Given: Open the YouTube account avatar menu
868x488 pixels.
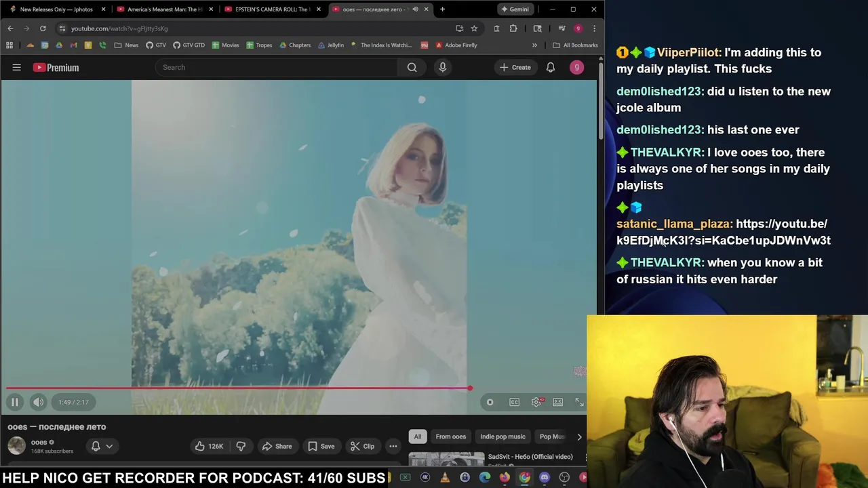Looking at the screenshot, I should click(576, 67).
